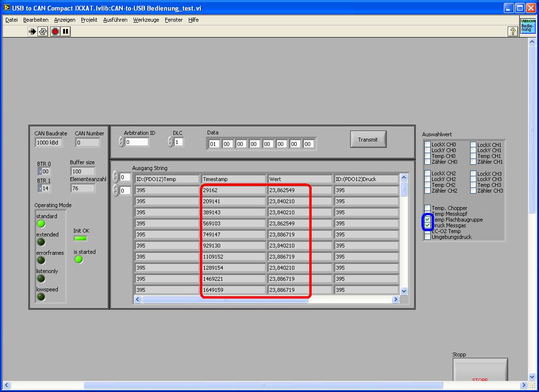Enable the Zähler CH3 checkbox
This screenshot has width=539, height=392.
click(x=473, y=191)
